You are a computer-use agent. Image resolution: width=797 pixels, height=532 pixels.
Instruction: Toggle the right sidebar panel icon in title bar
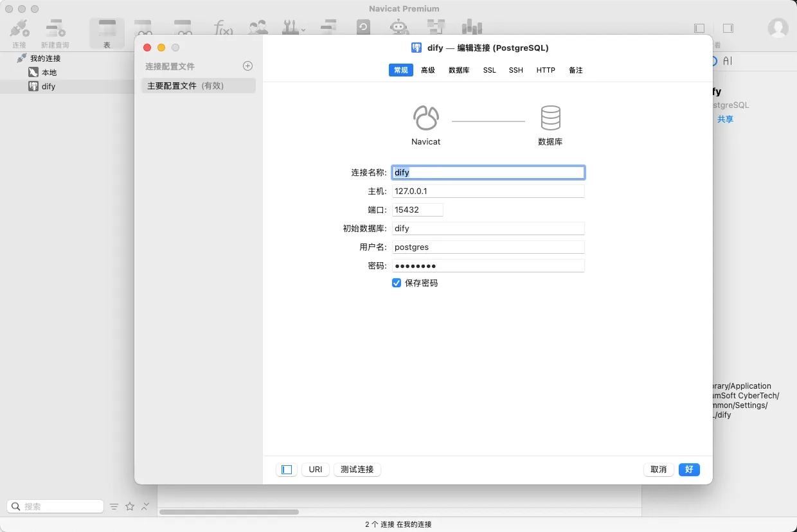(728, 28)
